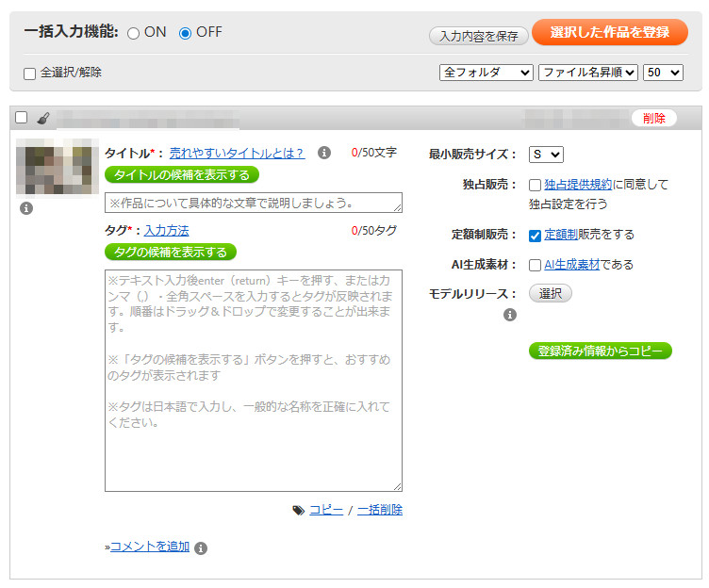The image size is (709, 588).
Task: Click info icon below the thumbnail
Action: point(26,208)
